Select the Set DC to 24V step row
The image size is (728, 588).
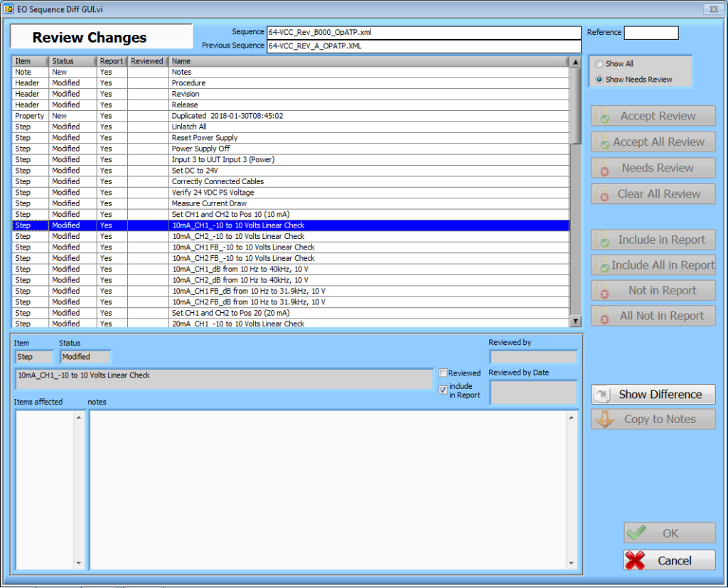click(x=213, y=171)
